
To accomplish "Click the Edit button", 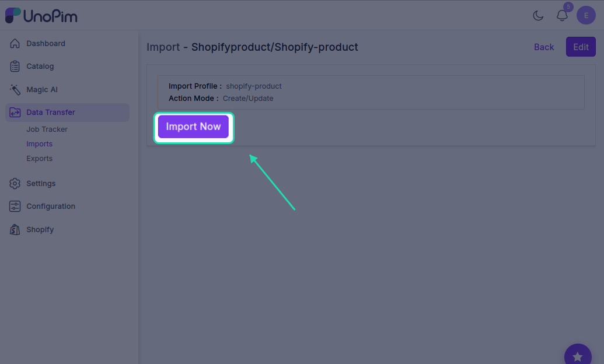I will (x=581, y=47).
